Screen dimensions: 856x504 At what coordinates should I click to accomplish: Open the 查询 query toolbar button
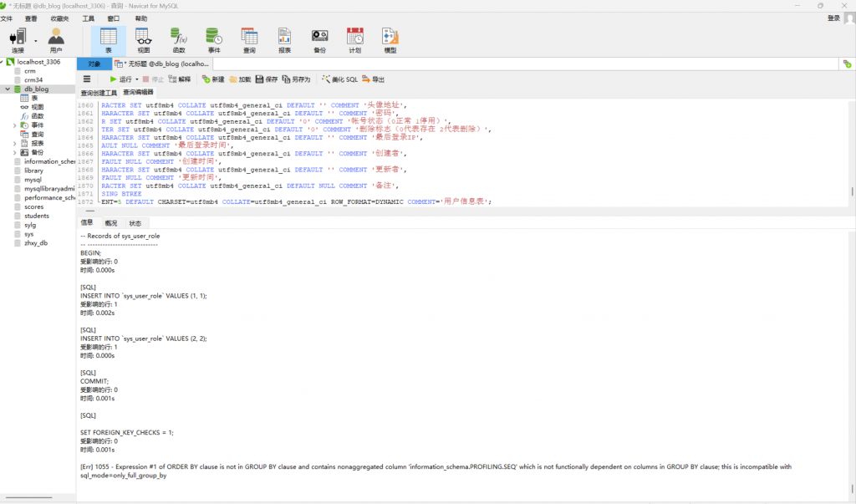point(249,40)
